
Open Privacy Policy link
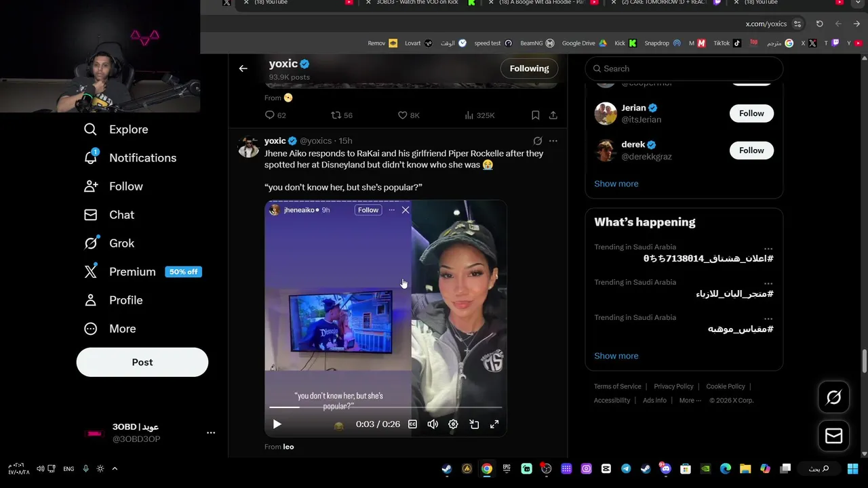(x=673, y=386)
